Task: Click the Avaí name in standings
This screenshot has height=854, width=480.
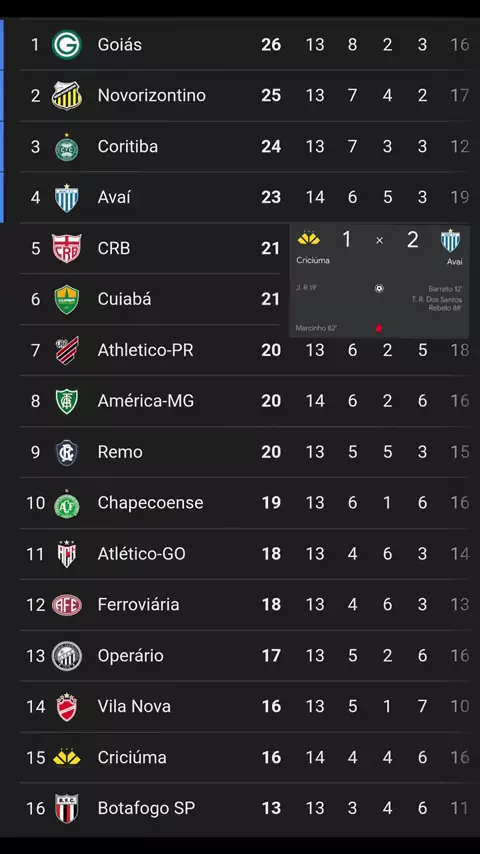Action: coord(114,198)
